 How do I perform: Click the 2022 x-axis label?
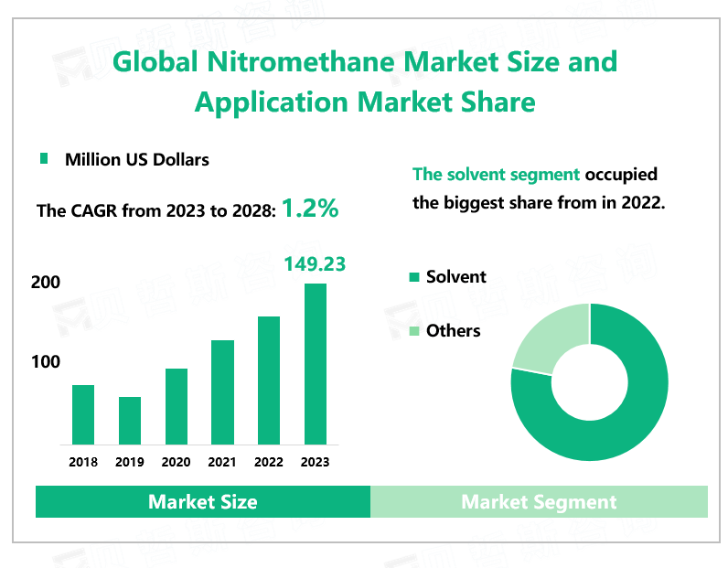click(268, 462)
